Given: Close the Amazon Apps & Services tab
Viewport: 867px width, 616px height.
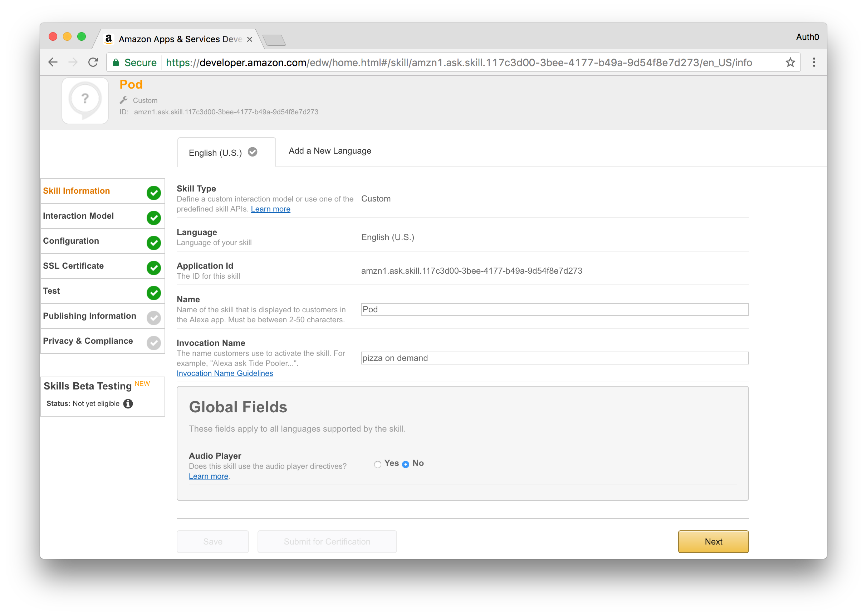Looking at the screenshot, I should [x=249, y=39].
